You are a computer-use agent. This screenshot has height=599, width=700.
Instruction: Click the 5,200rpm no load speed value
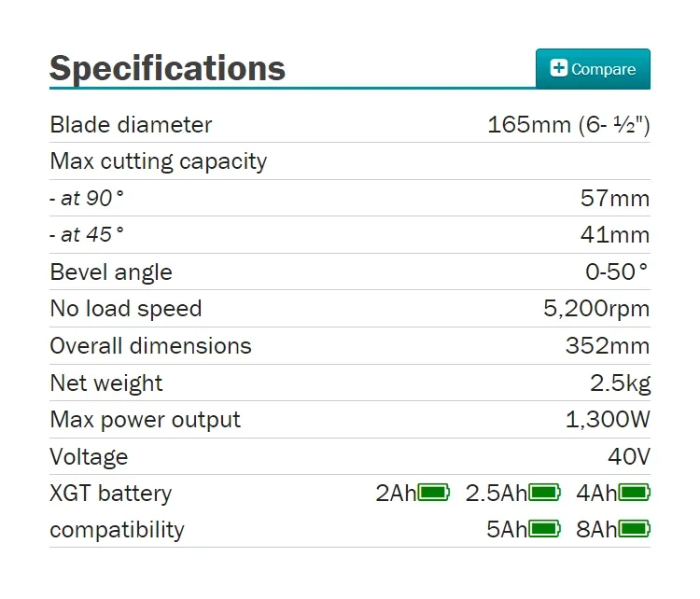[596, 309]
